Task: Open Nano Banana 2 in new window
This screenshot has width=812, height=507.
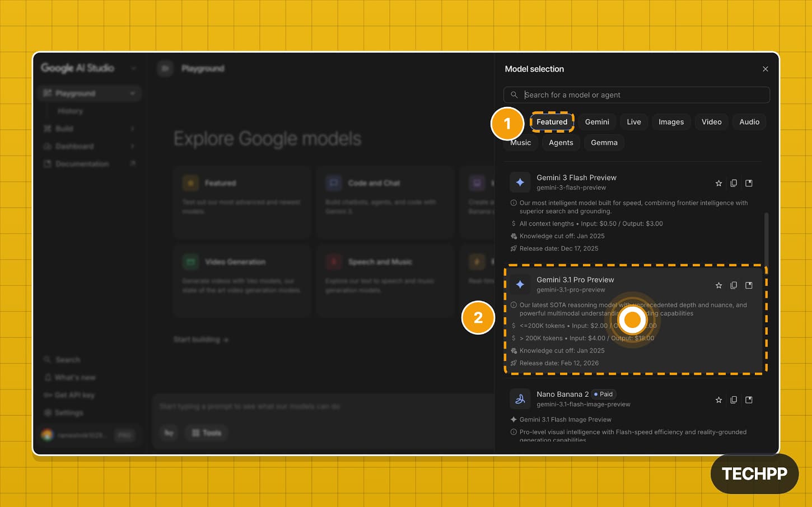Action: coord(749,400)
